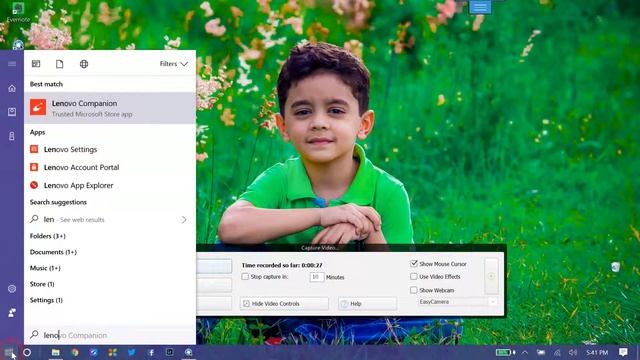Open the four-square colorful app on the taskbar
This screenshot has width=640, height=360.
point(113,352)
